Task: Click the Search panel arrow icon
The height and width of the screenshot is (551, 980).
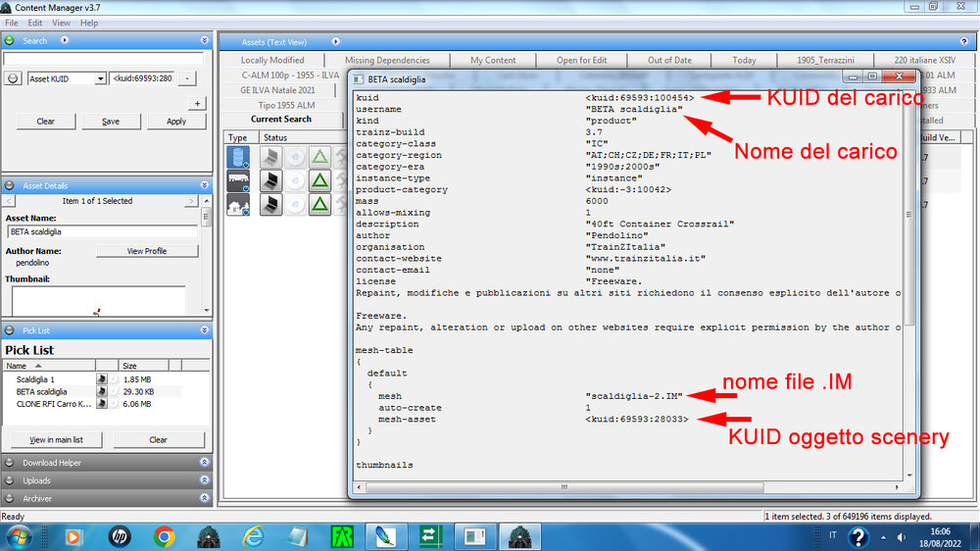Action: [65, 40]
